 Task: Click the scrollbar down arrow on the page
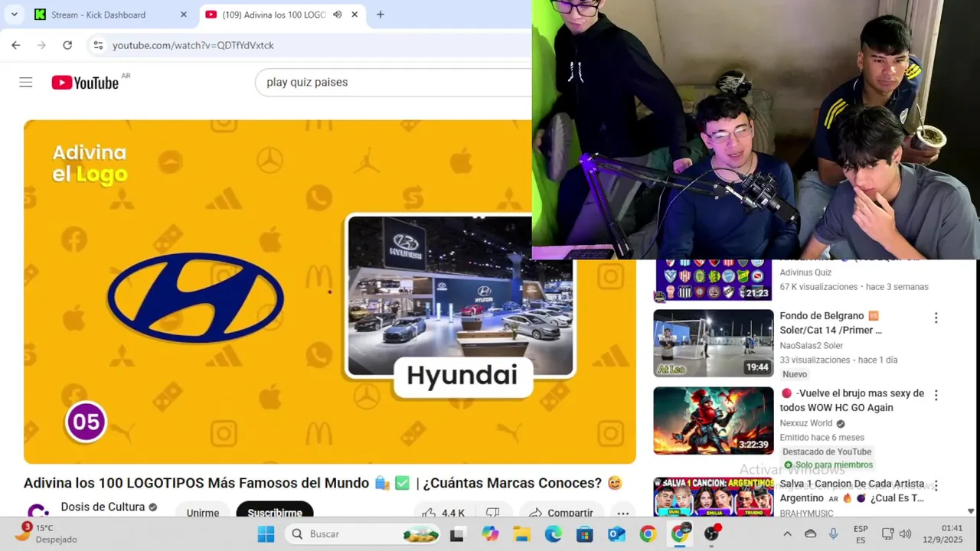971,510
